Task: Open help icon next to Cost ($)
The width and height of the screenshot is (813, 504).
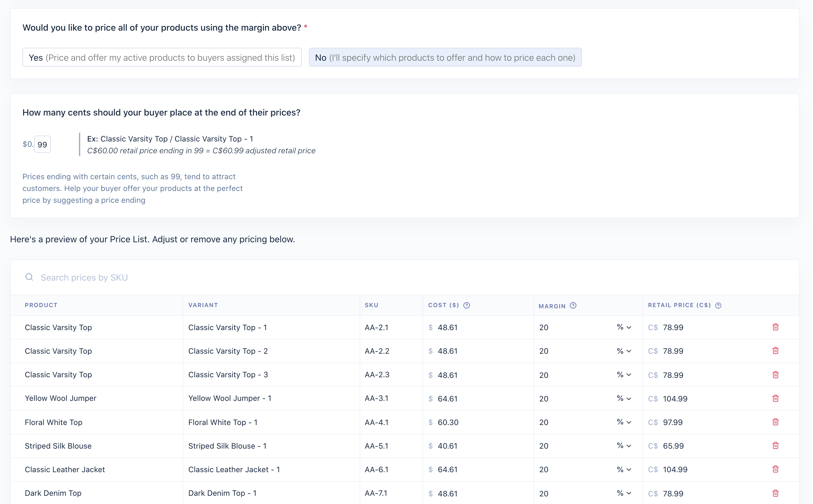Action: pos(467,305)
